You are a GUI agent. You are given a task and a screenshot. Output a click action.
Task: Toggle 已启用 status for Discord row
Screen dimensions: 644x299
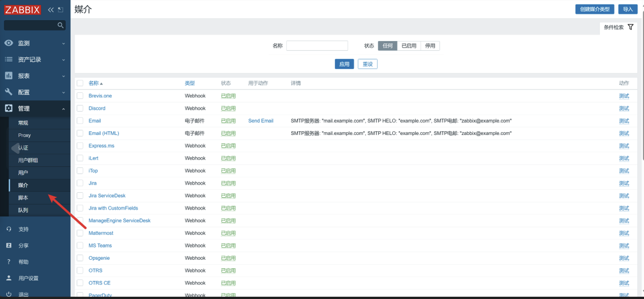click(x=228, y=108)
